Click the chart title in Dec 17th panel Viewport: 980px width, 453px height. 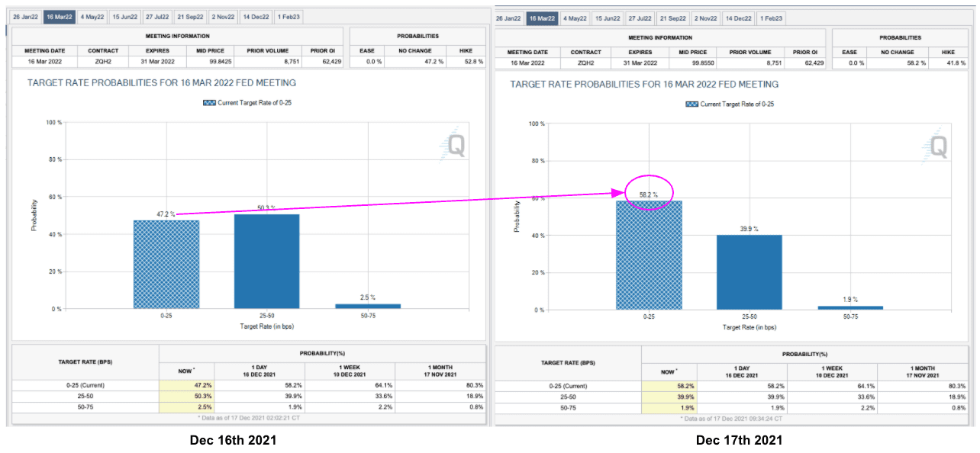click(x=644, y=84)
